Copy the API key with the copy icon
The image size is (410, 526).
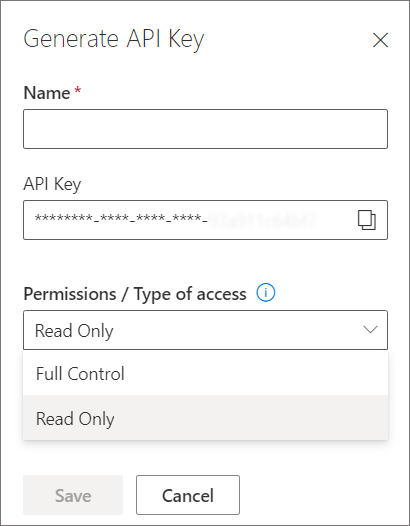tap(367, 220)
